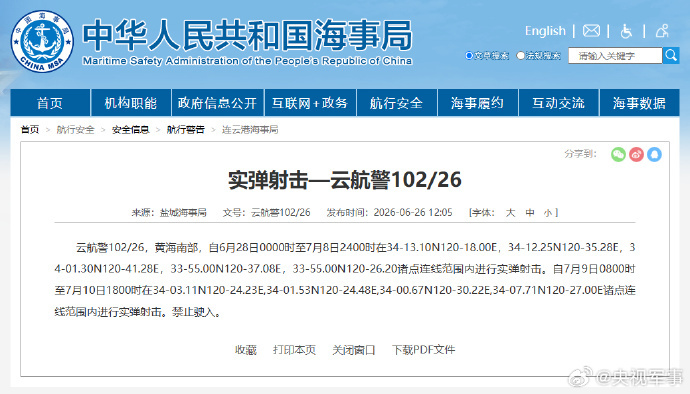
Task: Select the first search-scope radio button
Action: [469, 55]
